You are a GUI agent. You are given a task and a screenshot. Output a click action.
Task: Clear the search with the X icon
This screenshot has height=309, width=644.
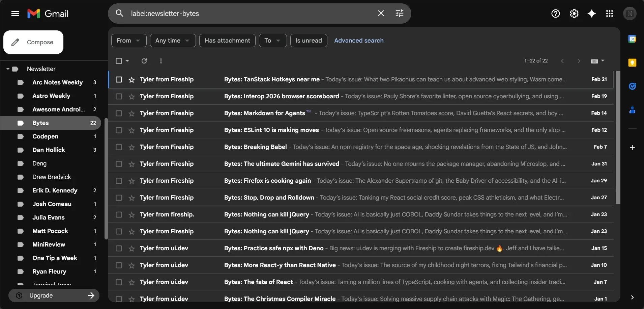tap(381, 13)
